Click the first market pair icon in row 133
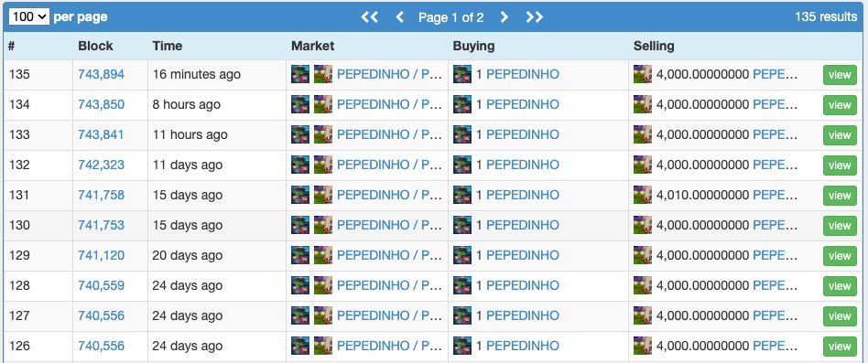The height and width of the screenshot is (363, 868). pyautogui.click(x=300, y=134)
